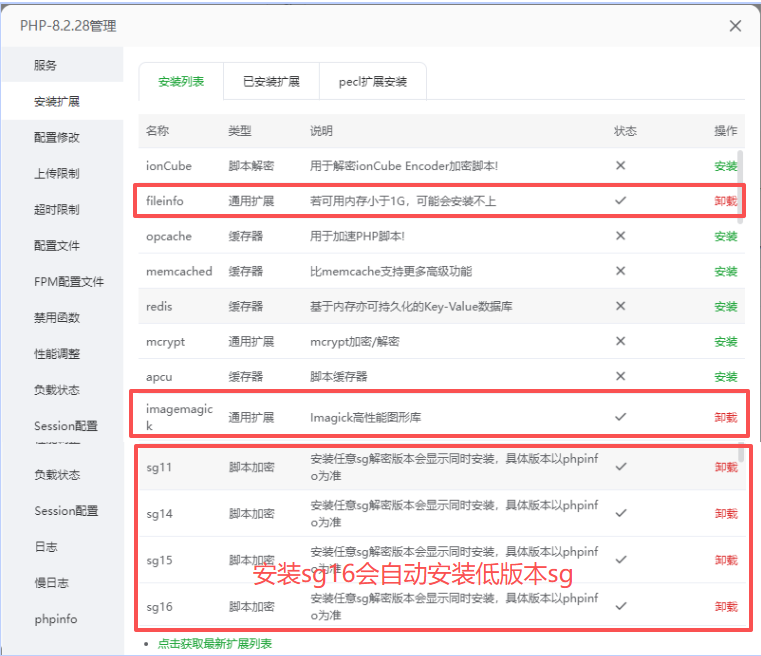761x656 pixels.
Task: Click 点击获取最新扩展列表 link
Action: (214, 644)
